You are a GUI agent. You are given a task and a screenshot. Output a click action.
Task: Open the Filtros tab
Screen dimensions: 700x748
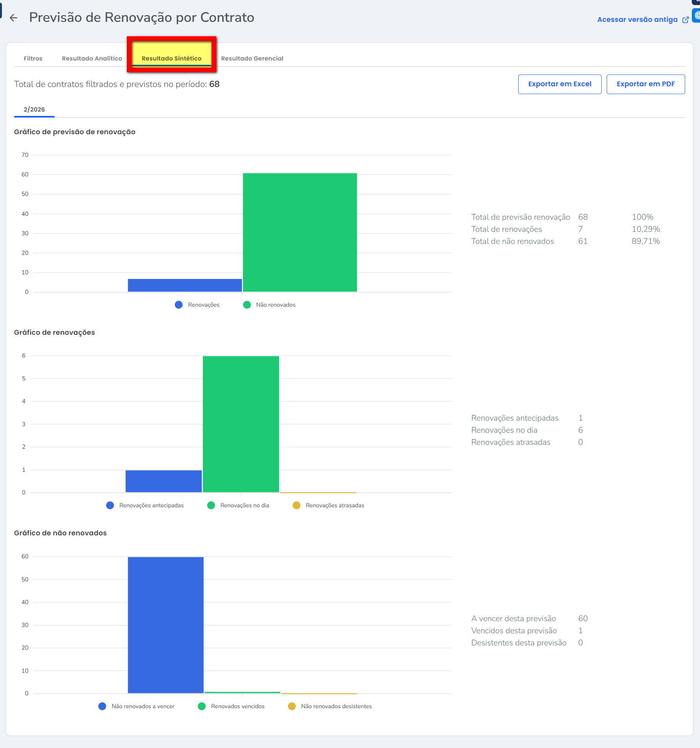point(33,59)
